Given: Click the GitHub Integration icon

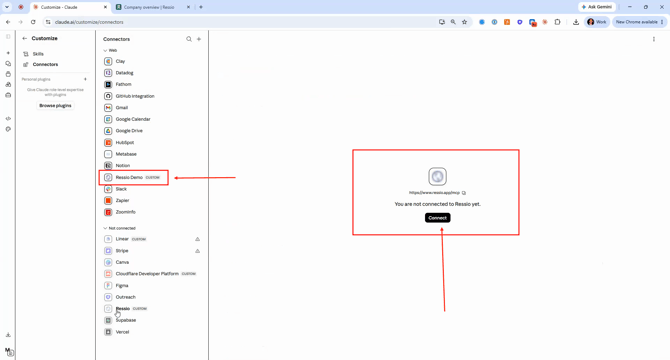Looking at the screenshot, I should tap(108, 96).
